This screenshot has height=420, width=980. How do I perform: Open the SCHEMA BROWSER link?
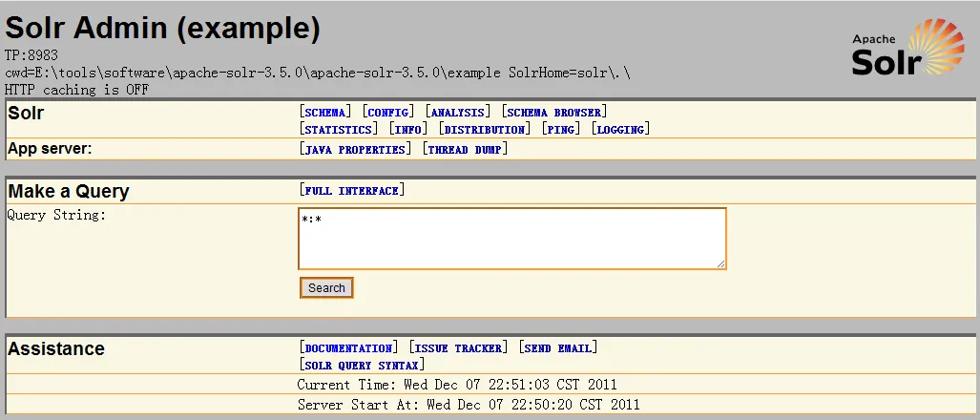[x=553, y=113]
